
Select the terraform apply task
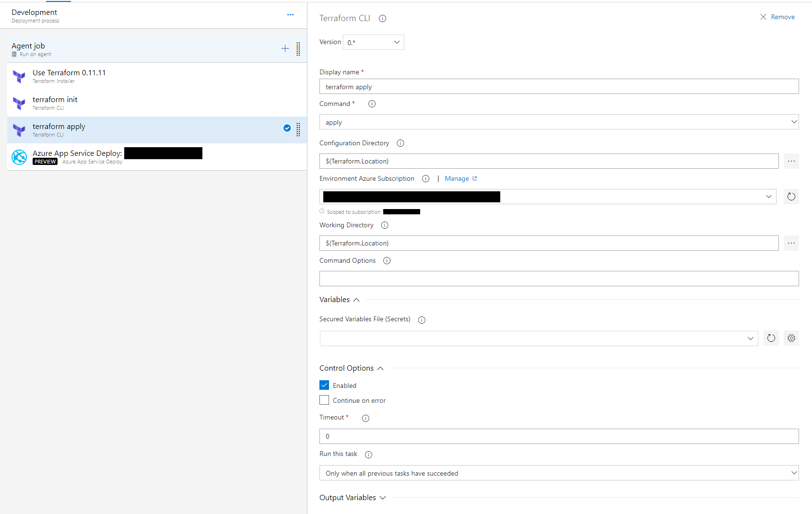point(157,130)
